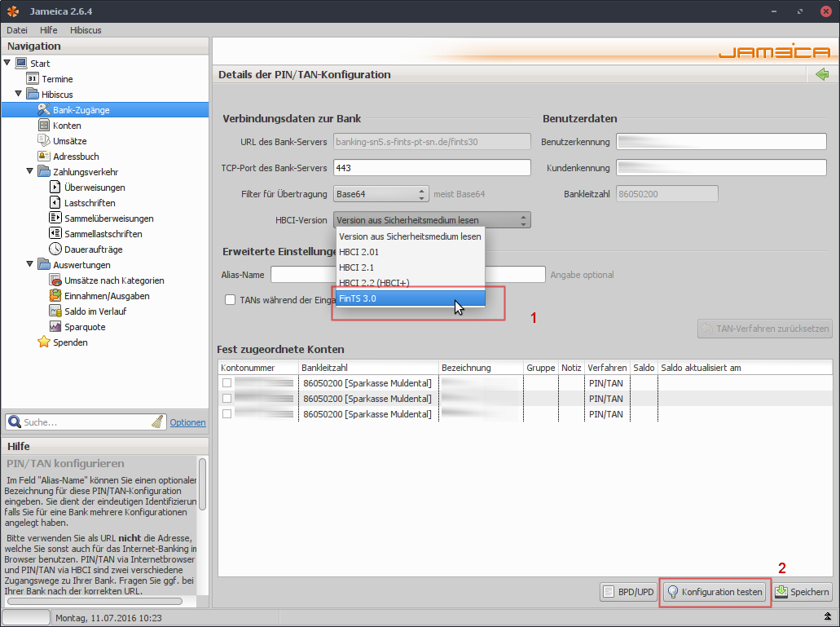Open the Filter für Übertragung Base64 dropdown

pos(381,194)
